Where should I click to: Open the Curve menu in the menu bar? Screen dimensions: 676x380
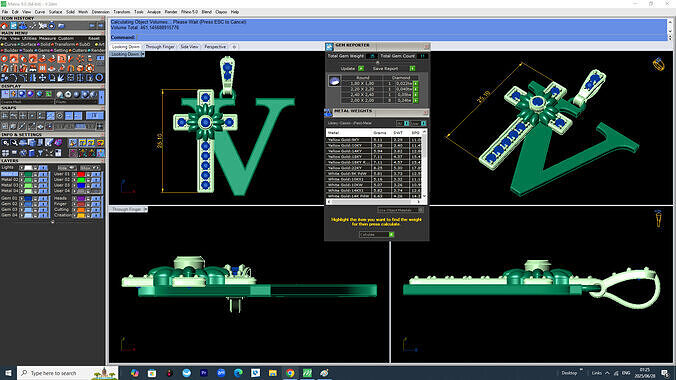click(40, 12)
